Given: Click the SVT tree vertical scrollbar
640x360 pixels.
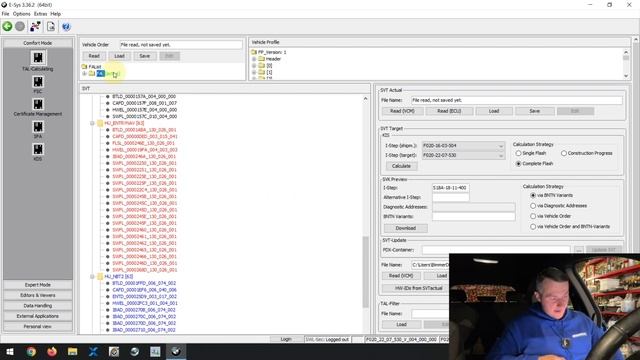Looking at the screenshot, I should coord(365,271).
